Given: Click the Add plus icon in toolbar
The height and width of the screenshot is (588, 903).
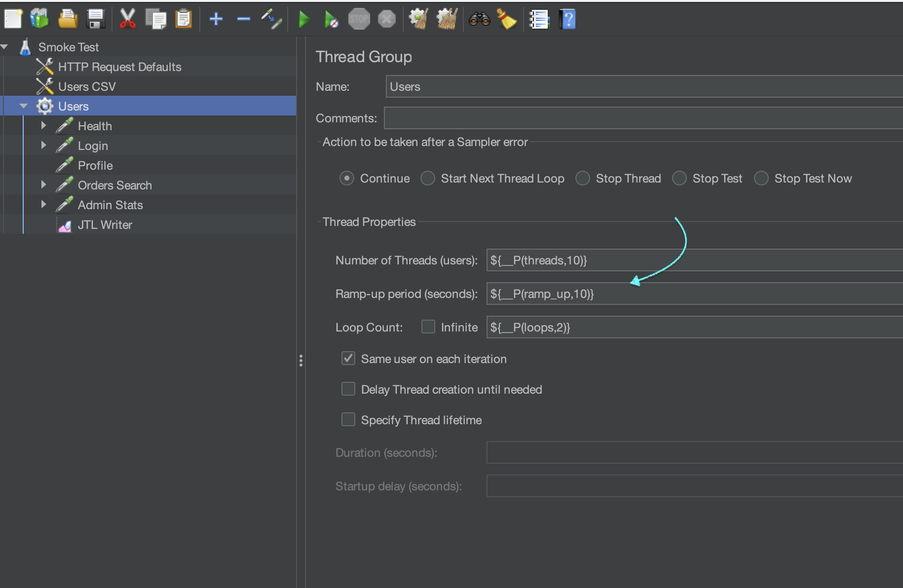Looking at the screenshot, I should pos(216,20).
